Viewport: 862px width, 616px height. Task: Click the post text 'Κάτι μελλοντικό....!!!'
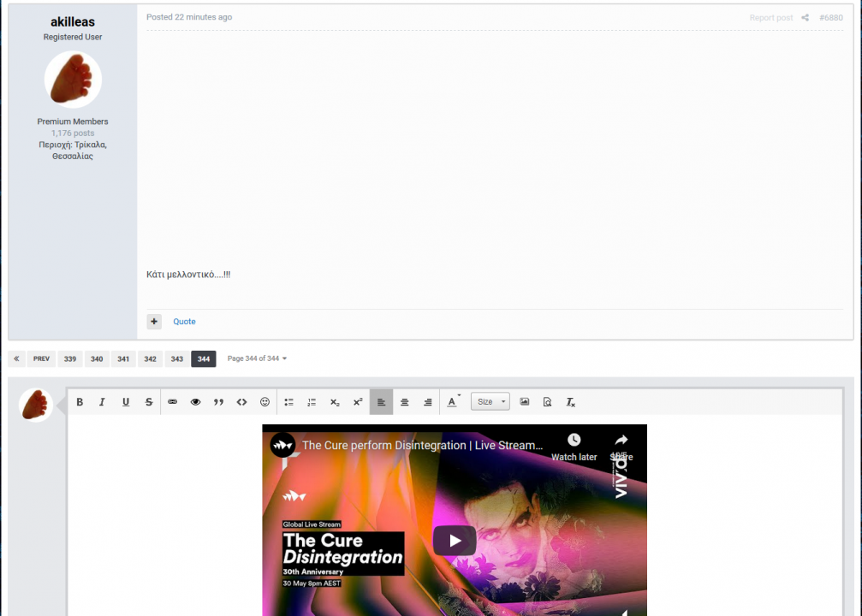coord(188,274)
